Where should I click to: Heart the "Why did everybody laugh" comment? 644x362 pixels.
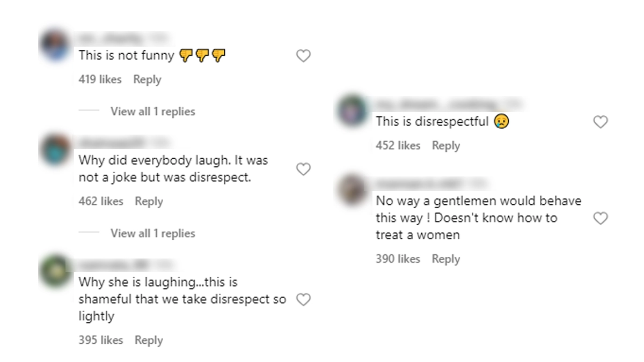[x=304, y=169]
